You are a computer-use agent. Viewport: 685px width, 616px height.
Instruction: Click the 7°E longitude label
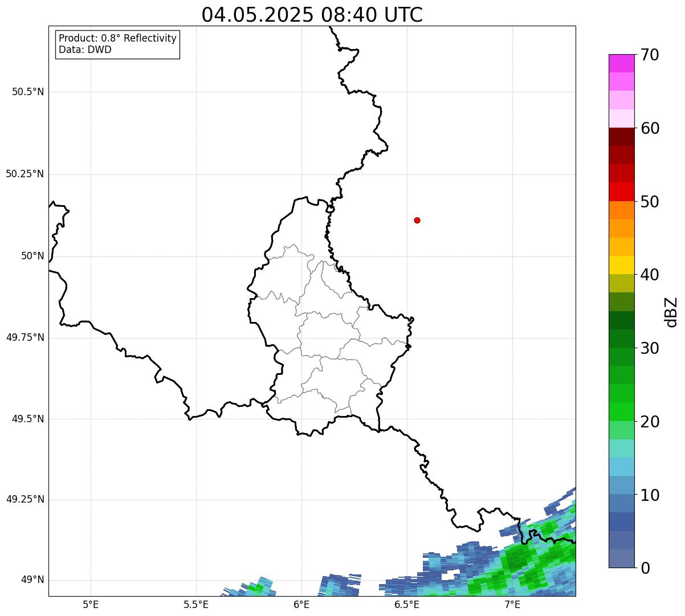point(512,605)
